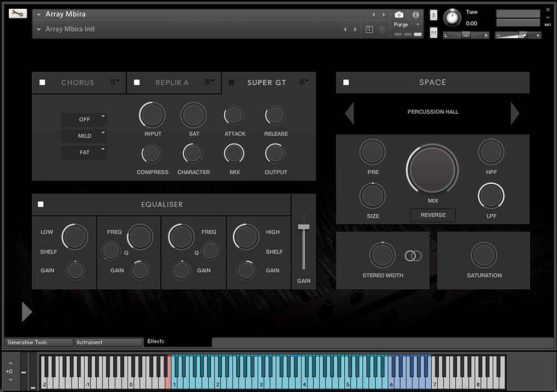Enable the Space reverb
The height and width of the screenshot is (392, 557).
(x=346, y=83)
